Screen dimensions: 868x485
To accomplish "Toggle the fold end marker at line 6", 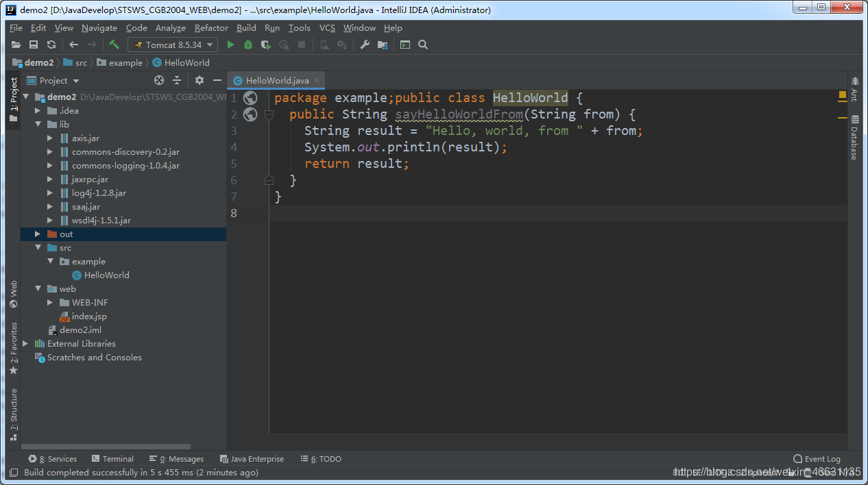I will point(269,180).
